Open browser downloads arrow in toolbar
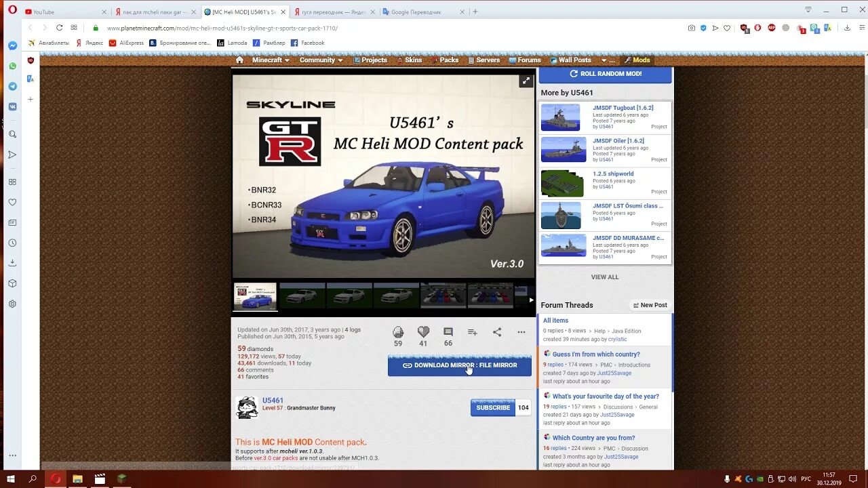The image size is (868, 488). click(x=847, y=28)
